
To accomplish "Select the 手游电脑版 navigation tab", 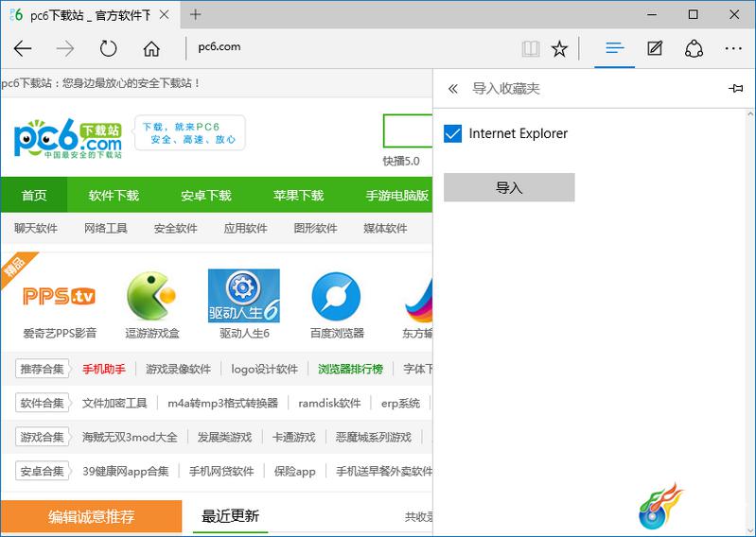I will coord(396,195).
